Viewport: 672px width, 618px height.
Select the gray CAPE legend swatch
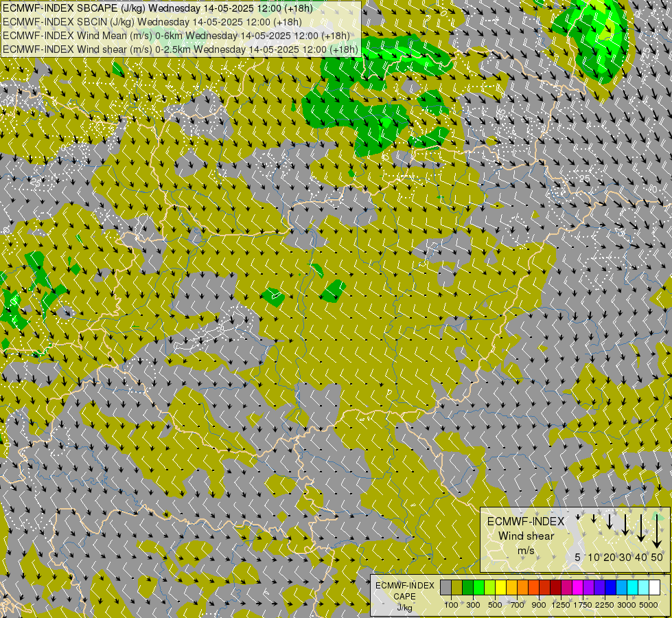click(445, 588)
